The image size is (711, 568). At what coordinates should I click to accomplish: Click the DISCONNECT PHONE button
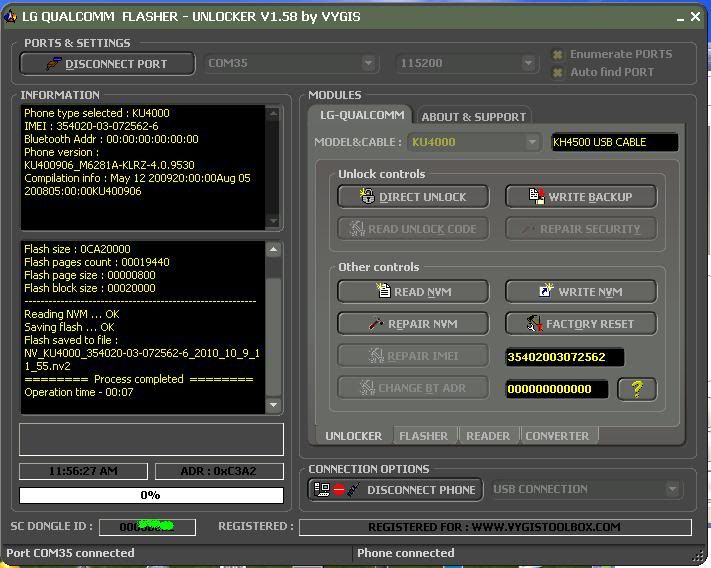pos(395,490)
